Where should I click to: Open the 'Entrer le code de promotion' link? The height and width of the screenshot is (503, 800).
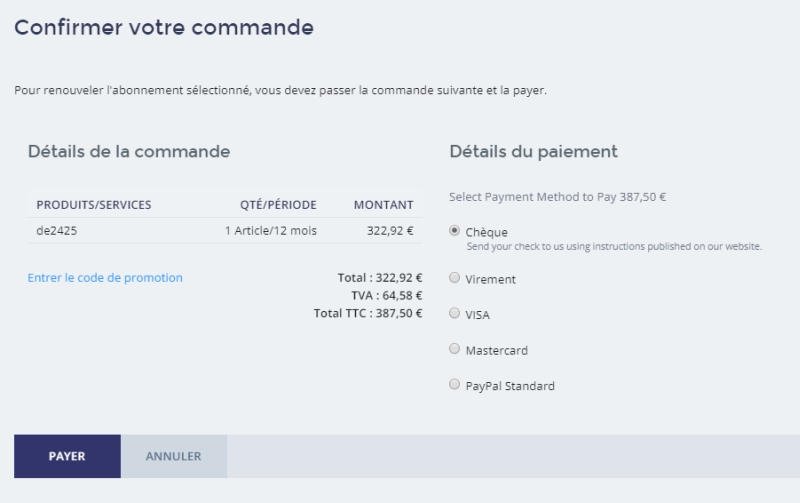[x=105, y=278]
